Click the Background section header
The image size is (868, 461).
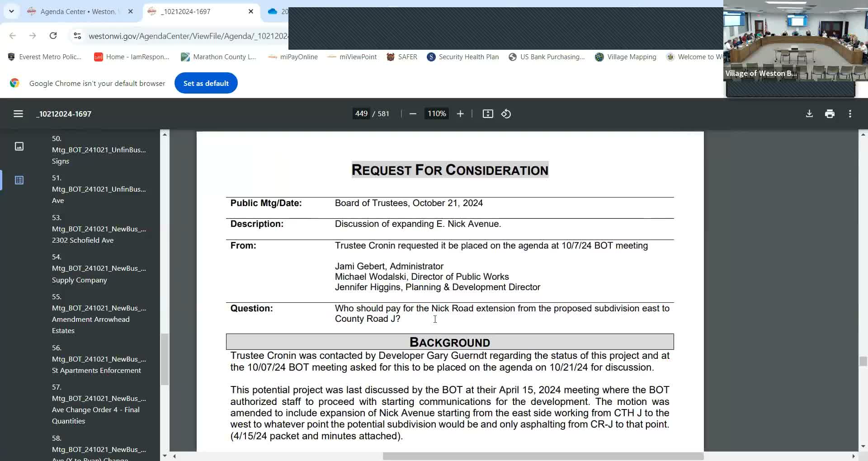[450, 342]
